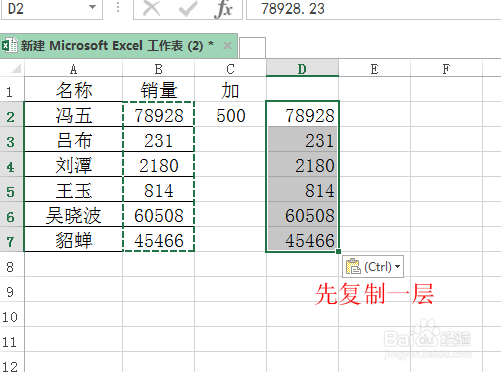The width and height of the screenshot is (501, 372).
Task: Click cell containing 加
Action: click(230, 89)
